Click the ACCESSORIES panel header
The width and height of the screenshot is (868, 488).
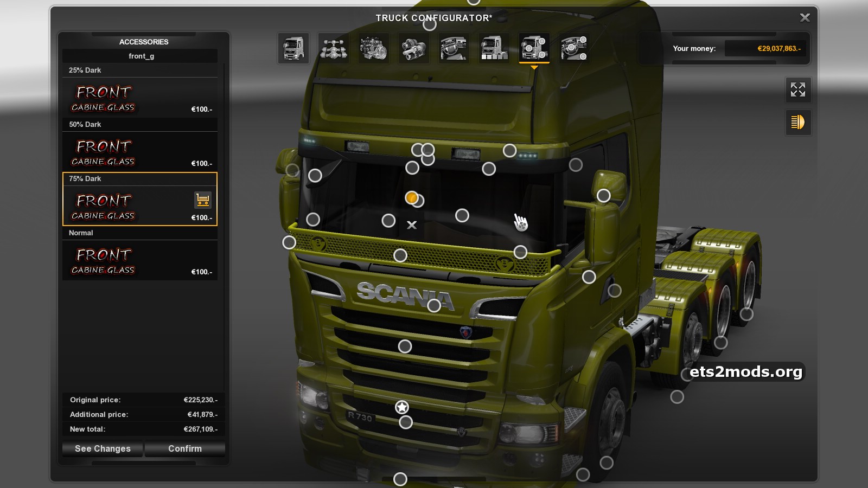pos(144,42)
